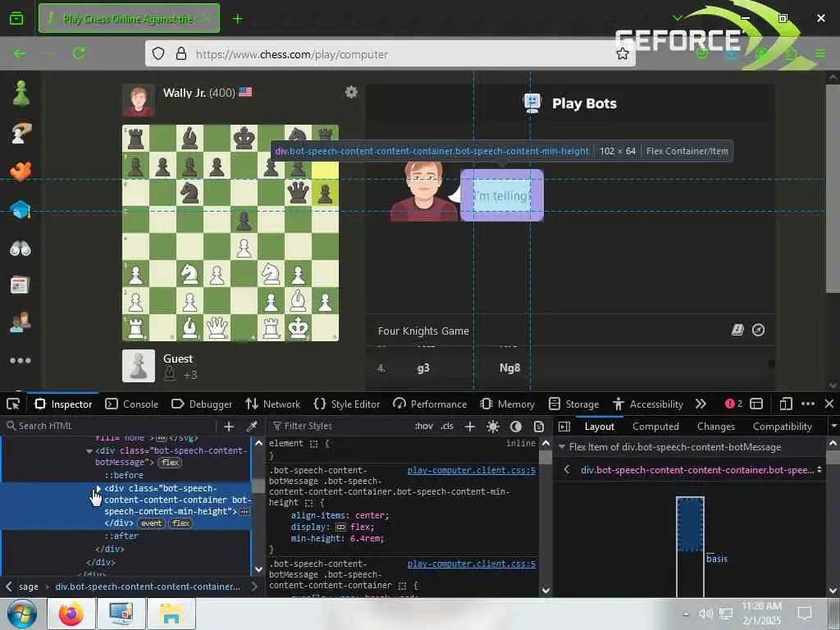The height and width of the screenshot is (630, 840).
Task: Switch to the Console tab
Action: click(132, 404)
